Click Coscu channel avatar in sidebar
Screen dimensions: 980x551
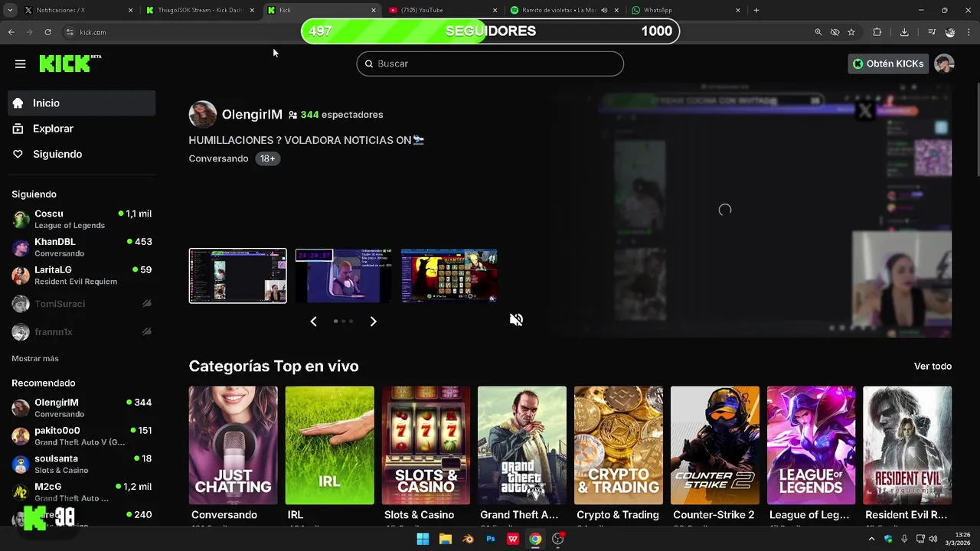[x=21, y=219]
